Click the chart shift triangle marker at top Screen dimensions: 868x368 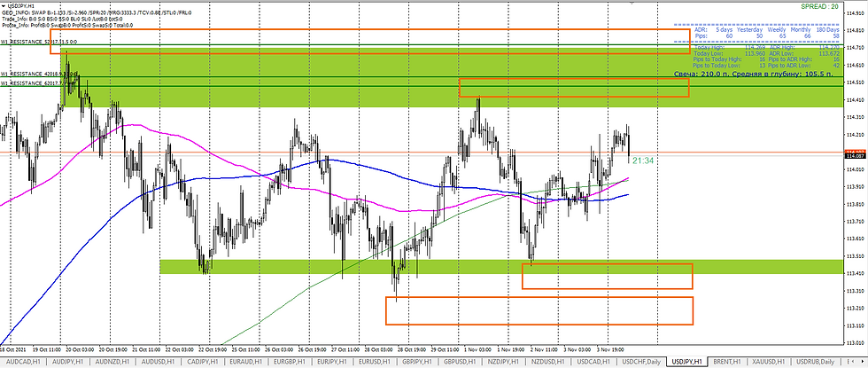coord(632,3)
